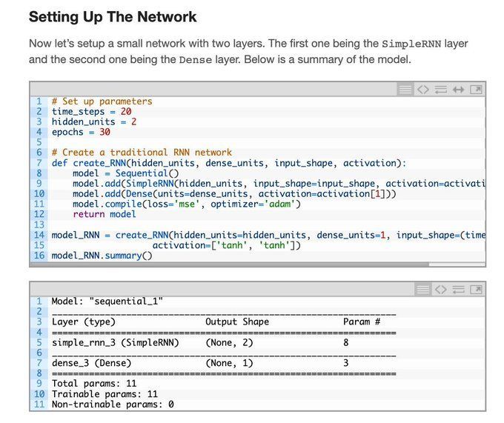
Task: Click the inline 'SimpleRNN' code word in the paragraph
Action: pyautogui.click(x=411, y=44)
